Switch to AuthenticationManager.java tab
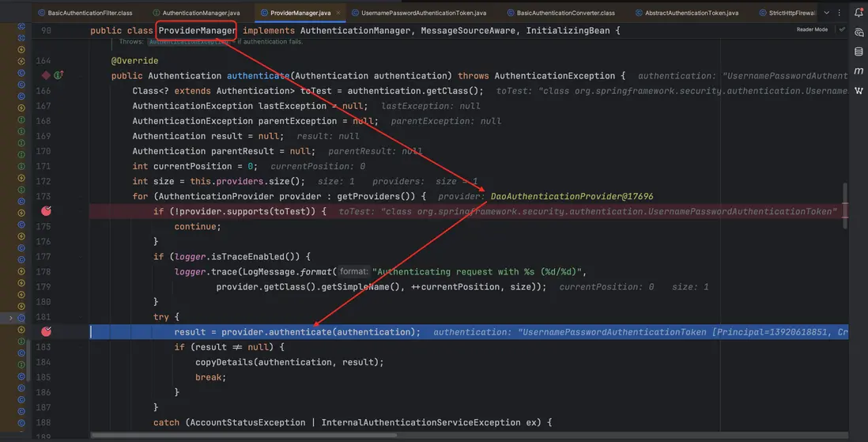Screen dimensions: 868x442 [x=197, y=13]
